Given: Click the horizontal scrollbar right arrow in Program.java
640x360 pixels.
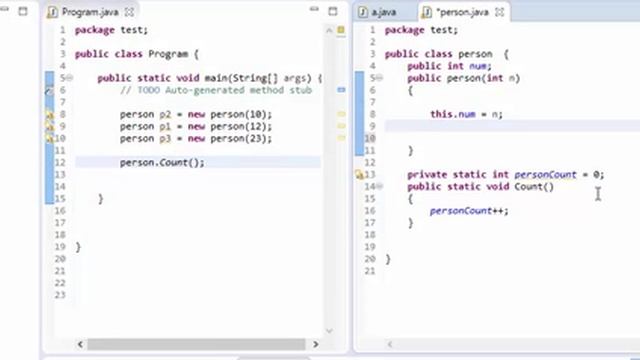Looking at the screenshot, I should coord(316,344).
